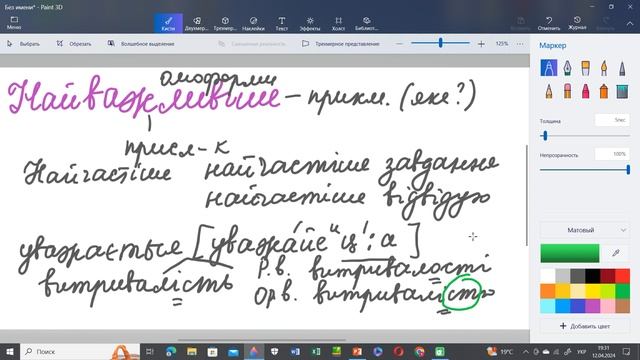Screen dimensions: 640x360
Task: Choose the light blue (cyan) swatch
Action: pos(547,306)
